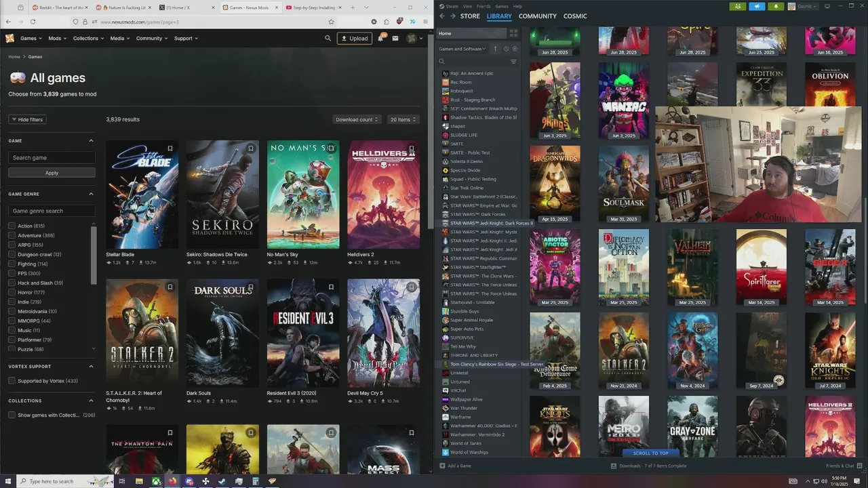The height and width of the screenshot is (488, 868).
Task: Show recent activity clock filter in Steam
Action: point(506,49)
